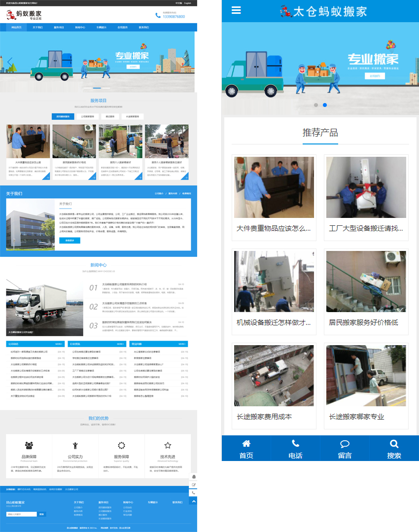Screen dimensions: 419x532
Task: Expand 公司动态 list via MORE+
Action: (x=59, y=344)
